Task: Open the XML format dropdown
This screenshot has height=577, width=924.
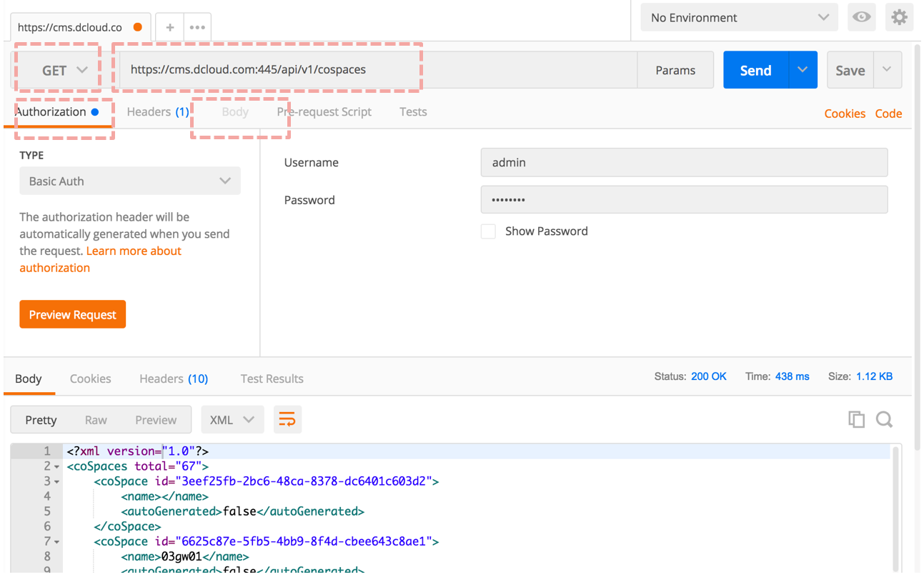Action: (x=232, y=420)
